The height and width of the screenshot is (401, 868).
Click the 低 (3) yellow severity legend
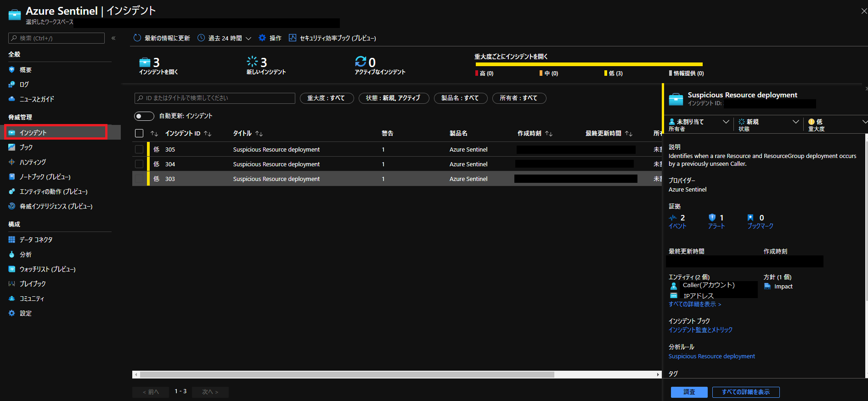point(614,73)
